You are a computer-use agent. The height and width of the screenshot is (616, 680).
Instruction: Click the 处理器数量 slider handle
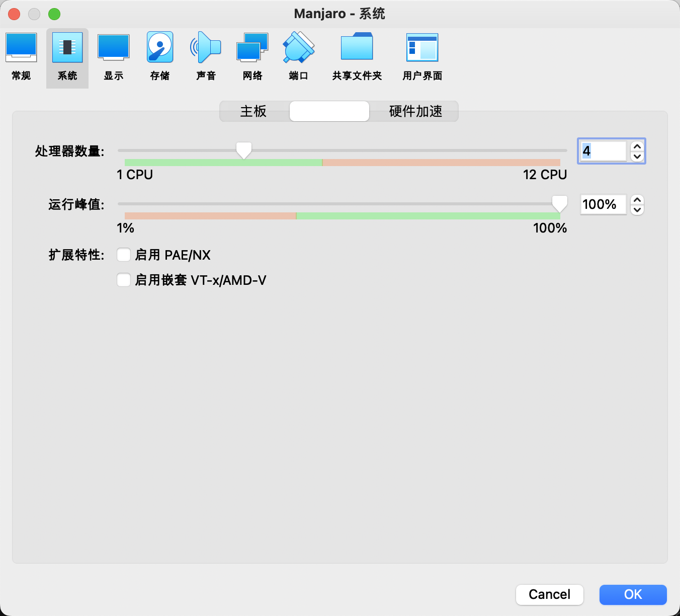click(x=244, y=150)
